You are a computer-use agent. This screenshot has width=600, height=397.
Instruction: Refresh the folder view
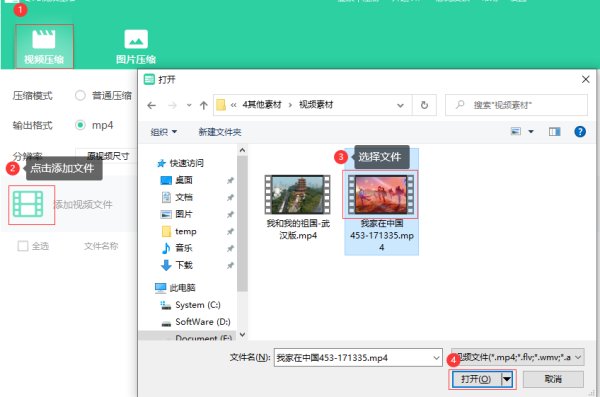(x=424, y=105)
